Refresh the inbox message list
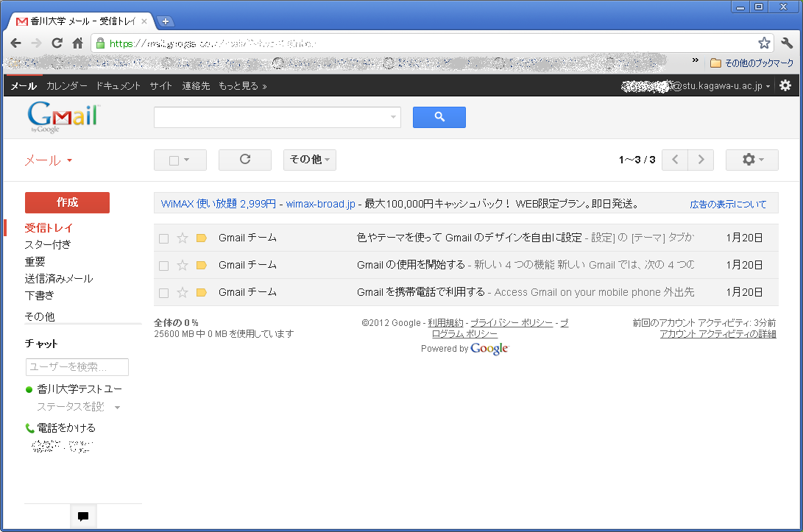803x532 pixels. point(244,160)
